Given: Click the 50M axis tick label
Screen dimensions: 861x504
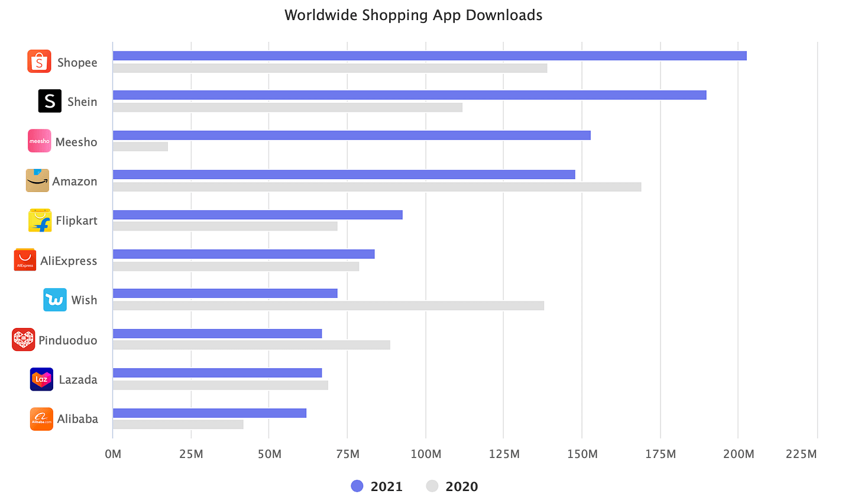Looking at the screenshot, I should [269, 454].
